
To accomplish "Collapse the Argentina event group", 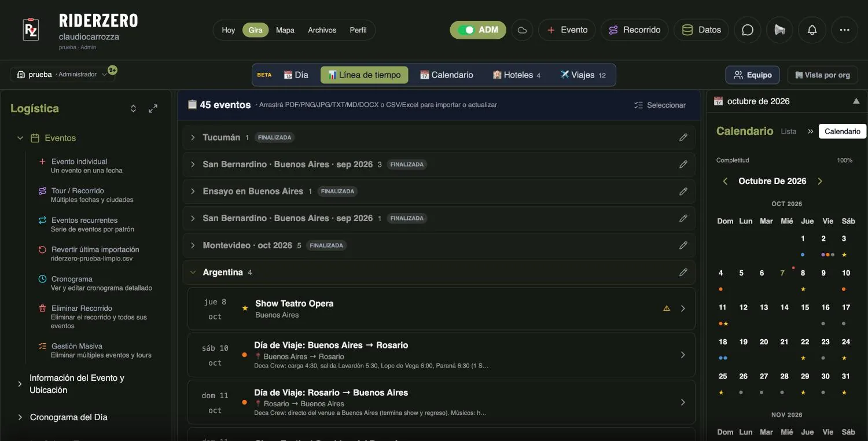I will click(193, 273).
